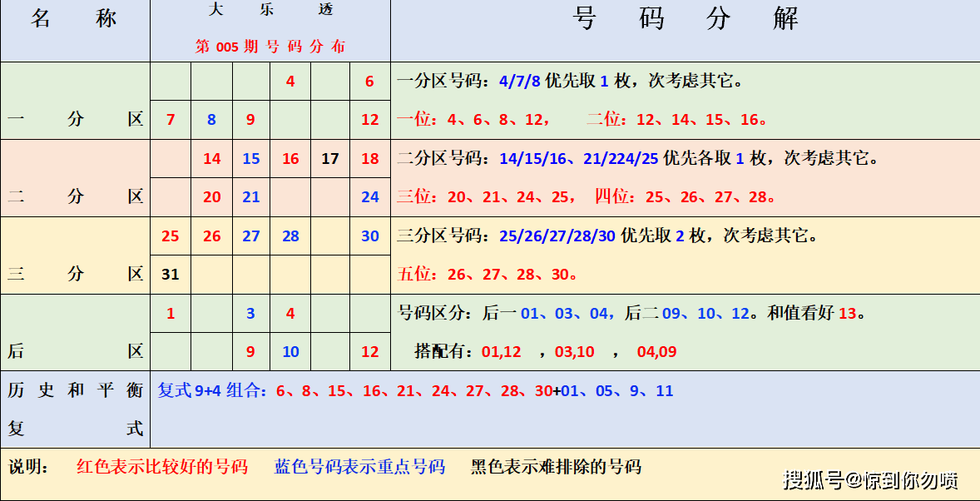Select black grid cell 17
Screen dimensions: 980x501
pyautogui.click(x=330, y=159)
